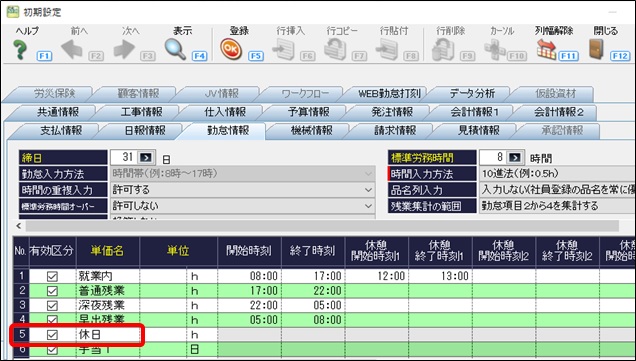
Task: Click the 行貼付 row paste icon
Action: (x=387, y=49)
